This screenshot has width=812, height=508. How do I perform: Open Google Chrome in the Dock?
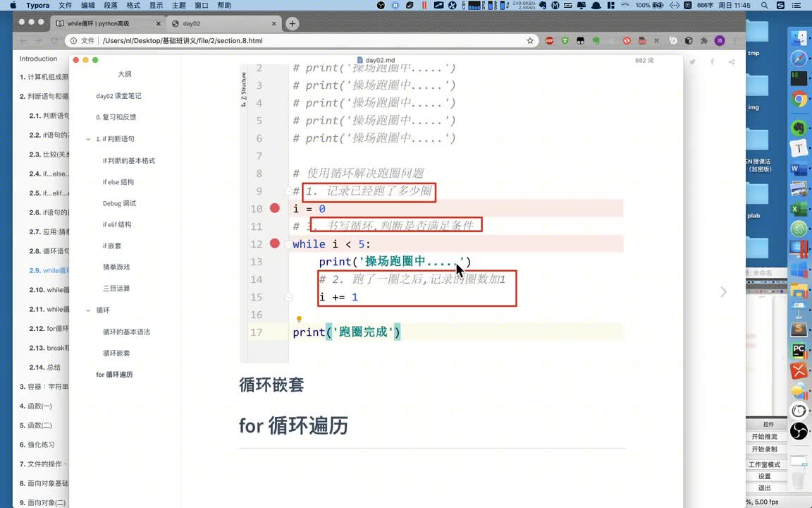(799, 99)
